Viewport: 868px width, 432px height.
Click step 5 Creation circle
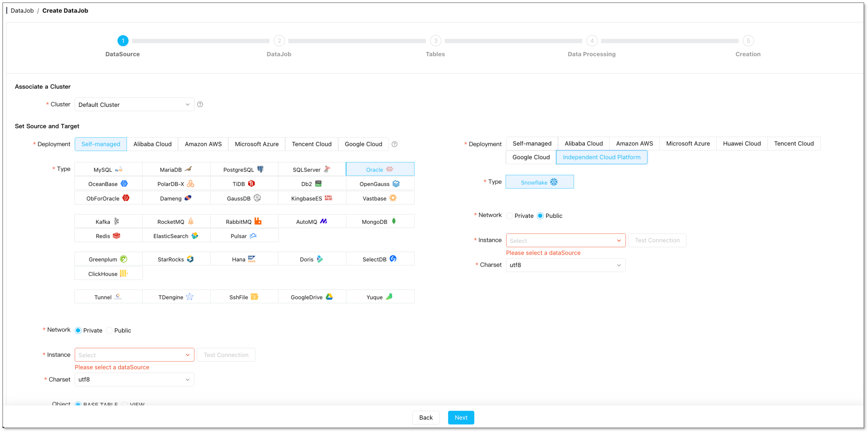point(748,41)
